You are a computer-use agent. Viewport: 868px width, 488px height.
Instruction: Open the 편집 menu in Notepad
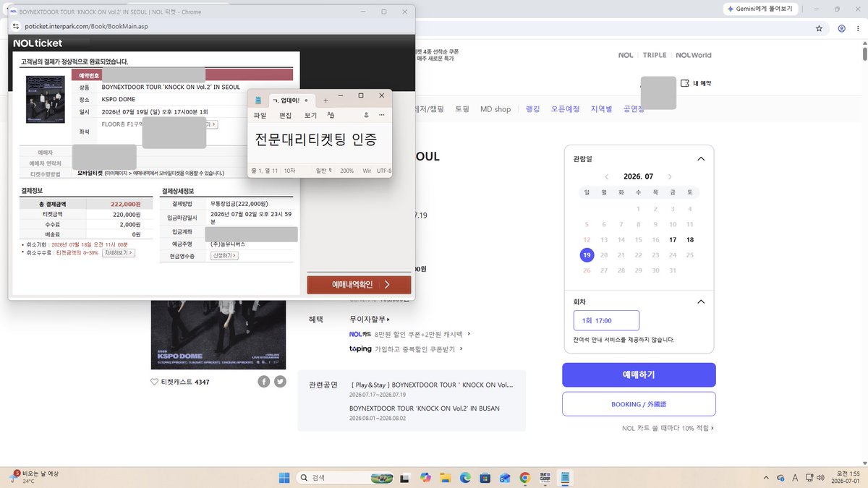(x=285, y=115)
